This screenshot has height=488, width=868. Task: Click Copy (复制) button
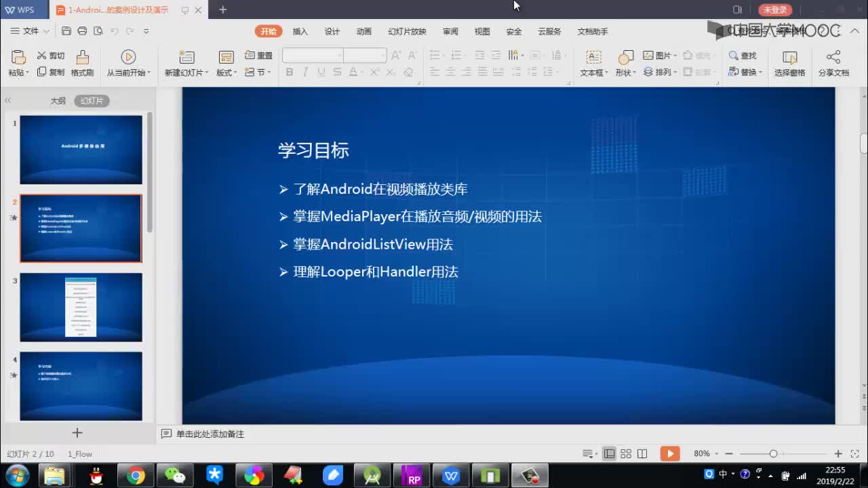(51, 72)
